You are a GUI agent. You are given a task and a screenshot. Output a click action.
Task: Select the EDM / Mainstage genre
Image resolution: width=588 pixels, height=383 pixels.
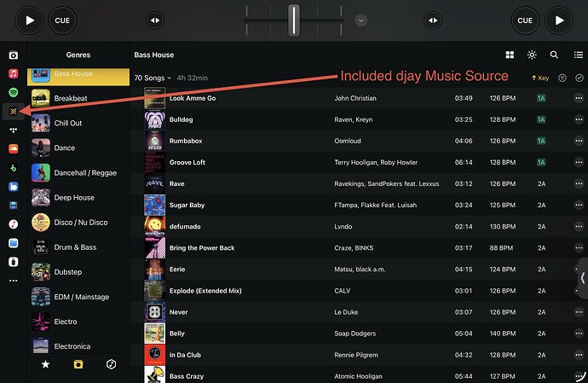[x=78, y=297]
